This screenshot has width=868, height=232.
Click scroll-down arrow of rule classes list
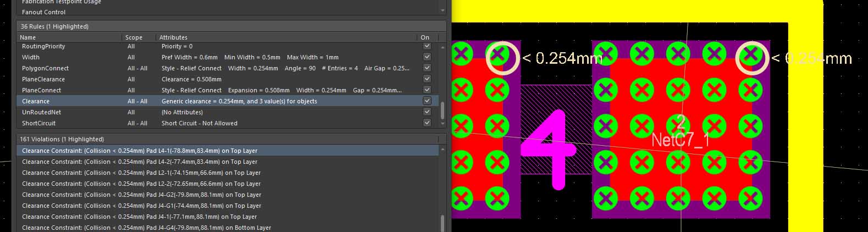coord(443,10)
